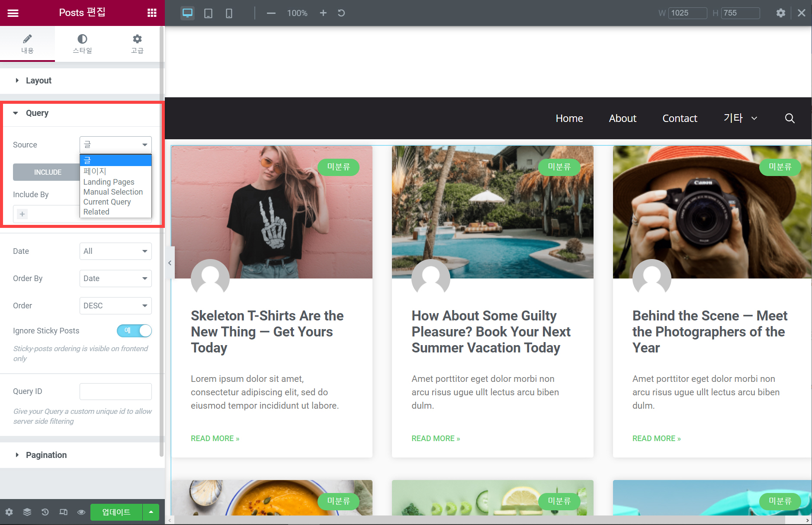Screen dimensions: 812x525
Task: Toggle Ignore Sticky Posts switch
Action: pos(134,331)
